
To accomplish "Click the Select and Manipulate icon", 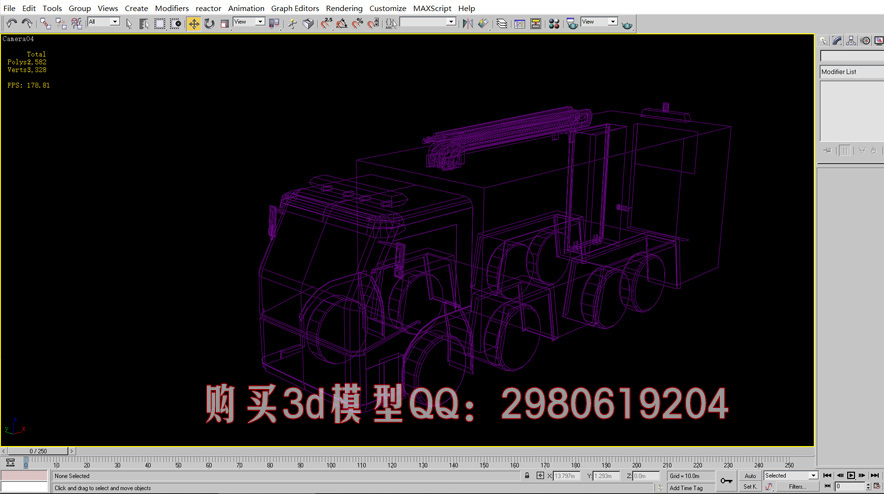I will click(x=293, y=23).
